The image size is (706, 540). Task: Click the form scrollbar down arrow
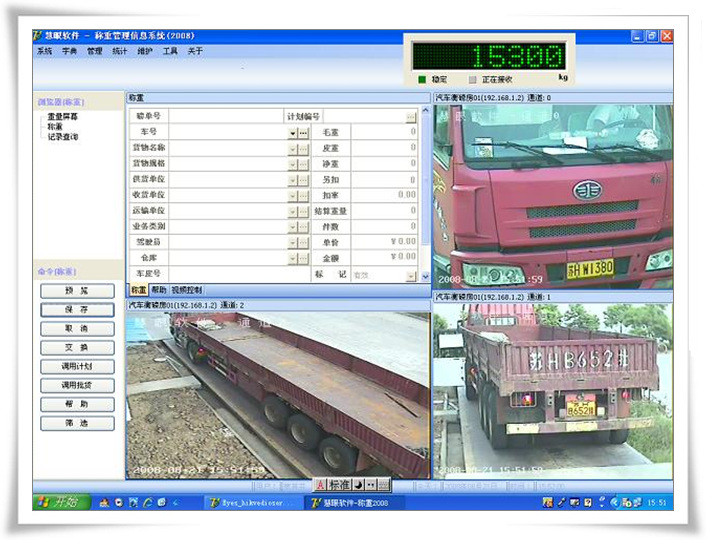(425, 277)
